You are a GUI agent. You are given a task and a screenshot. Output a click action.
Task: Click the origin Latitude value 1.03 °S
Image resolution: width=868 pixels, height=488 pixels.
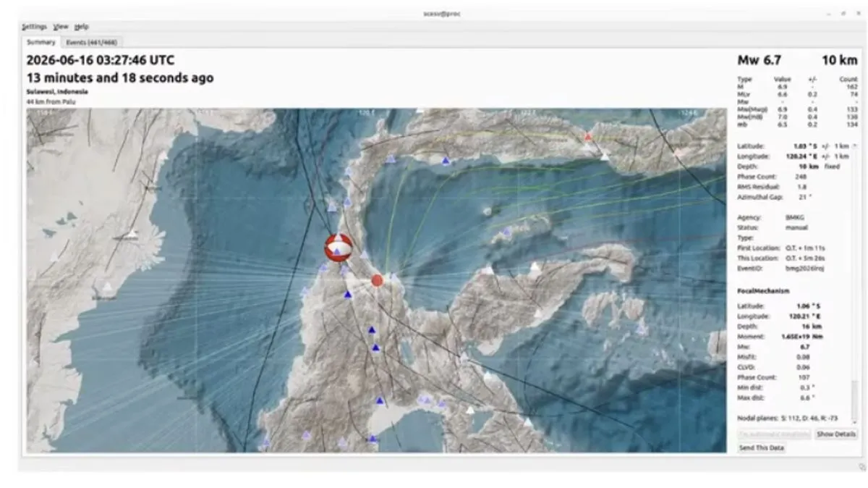804,146
